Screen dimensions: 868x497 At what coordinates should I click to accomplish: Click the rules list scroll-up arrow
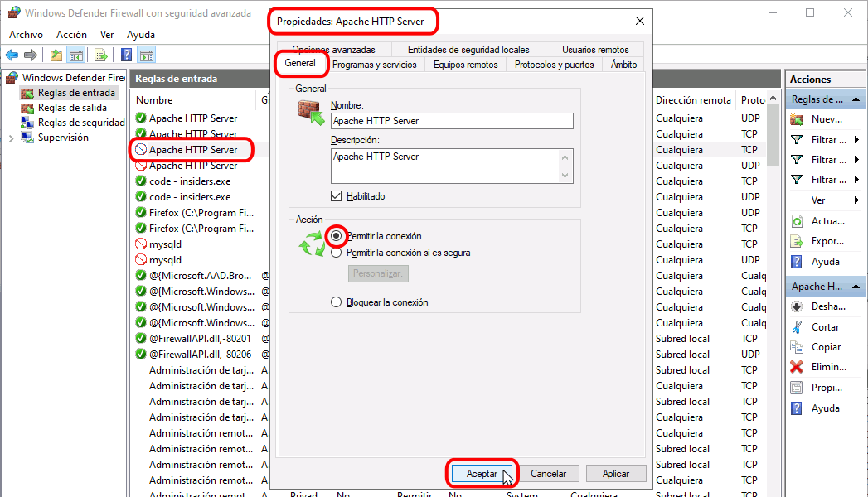(773, 99)
